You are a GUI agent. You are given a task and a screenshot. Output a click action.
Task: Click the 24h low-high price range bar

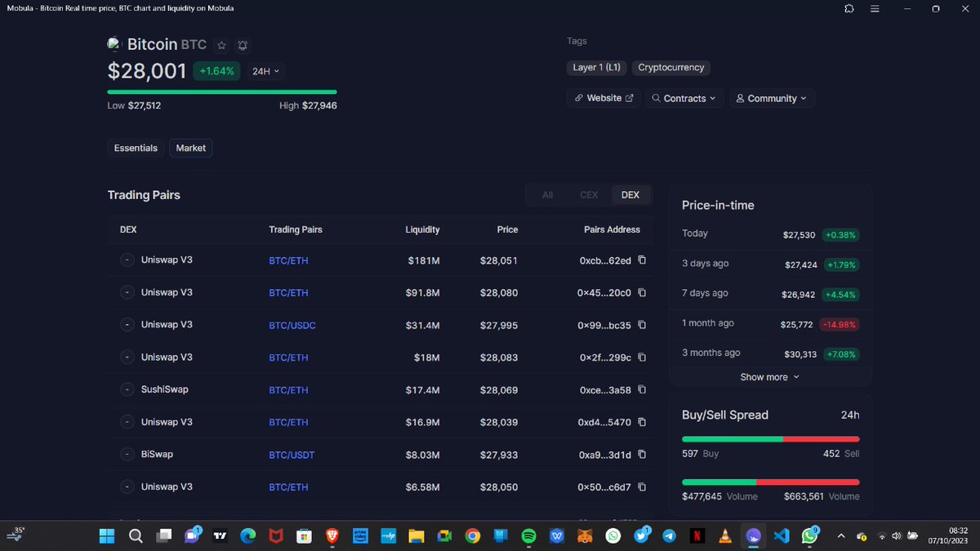[222, 91]
